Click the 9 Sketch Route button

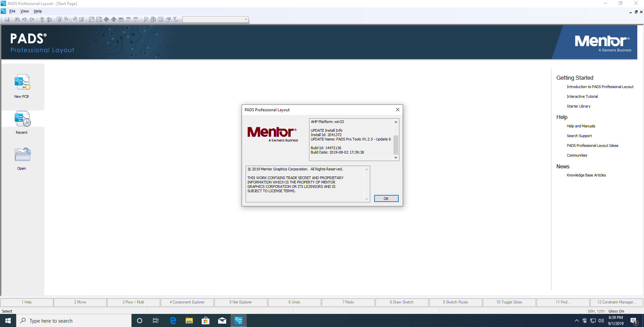(456, 302)
